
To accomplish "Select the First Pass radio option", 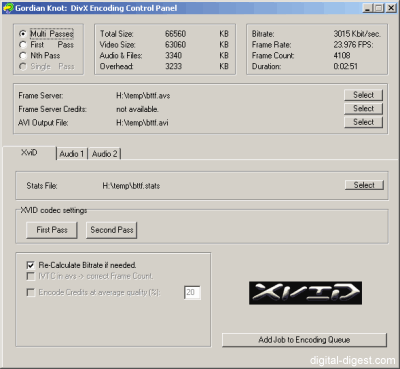I will click(x=23, y=45).
